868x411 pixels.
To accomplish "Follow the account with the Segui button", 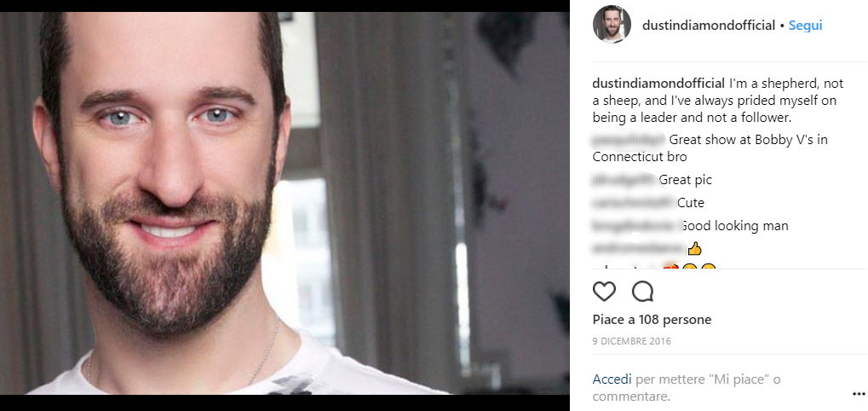I will click(x=806, y=25).
